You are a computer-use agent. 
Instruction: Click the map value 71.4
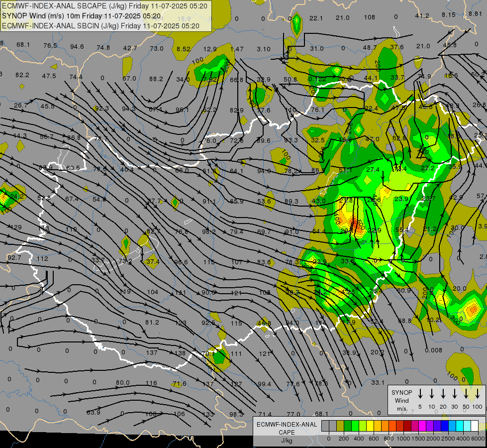pyautogui.click(x=265, y=415)
